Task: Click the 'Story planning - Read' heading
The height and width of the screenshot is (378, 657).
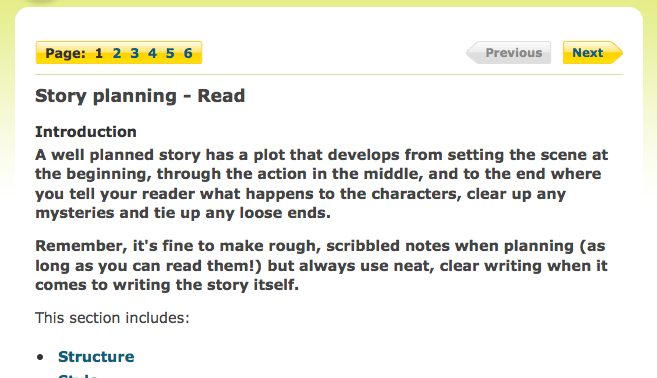Action: pyautogui.click(x=140, y=96)
